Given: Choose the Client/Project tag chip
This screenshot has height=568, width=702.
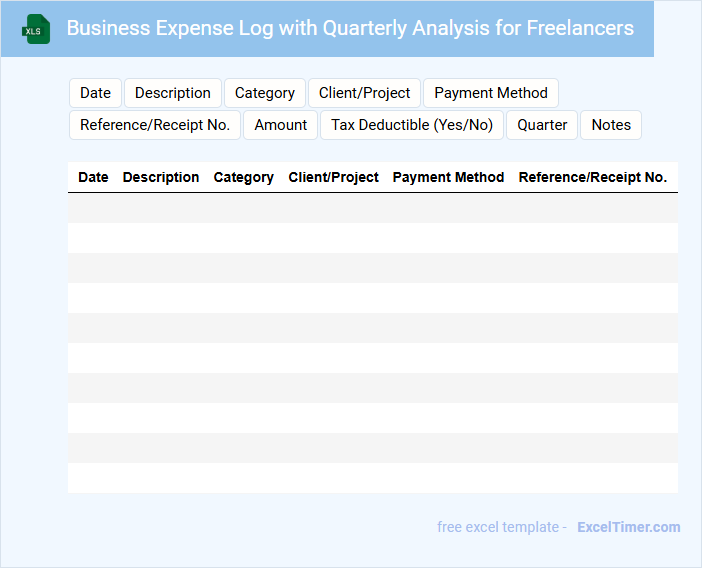Looking at the screenshot, I should [x=365, y=93].
